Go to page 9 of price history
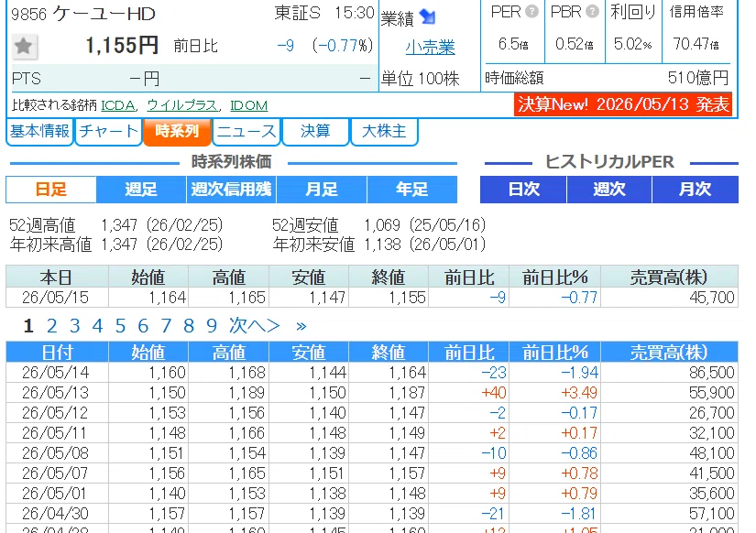This screenshot has height=533, width=756. [212, 326]
